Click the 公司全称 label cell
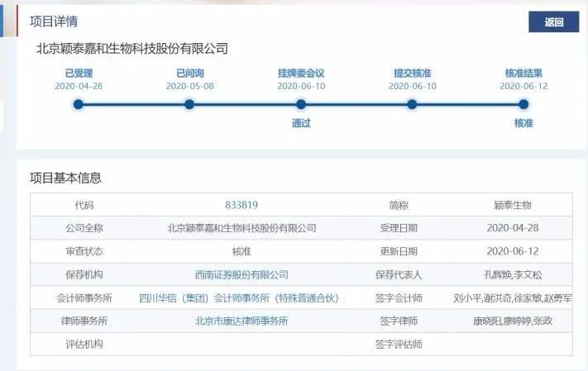This screenshot has width=588, height=371. coord(84,228)
